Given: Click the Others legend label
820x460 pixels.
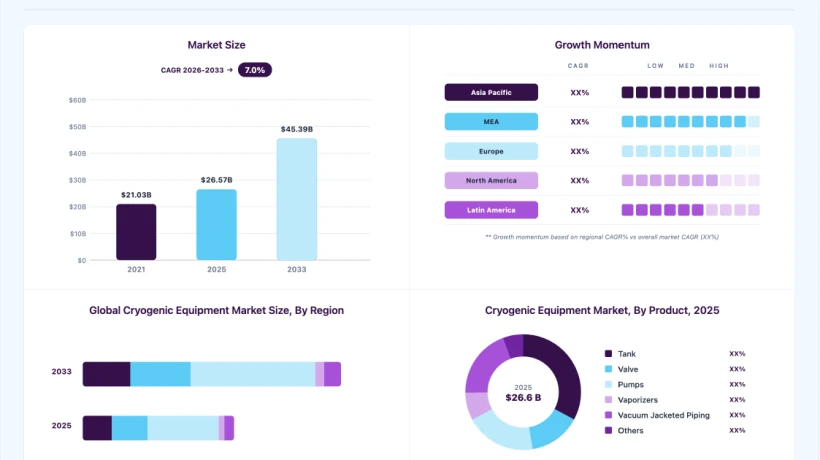Looking at the screenshot, I should click(630, 431).
